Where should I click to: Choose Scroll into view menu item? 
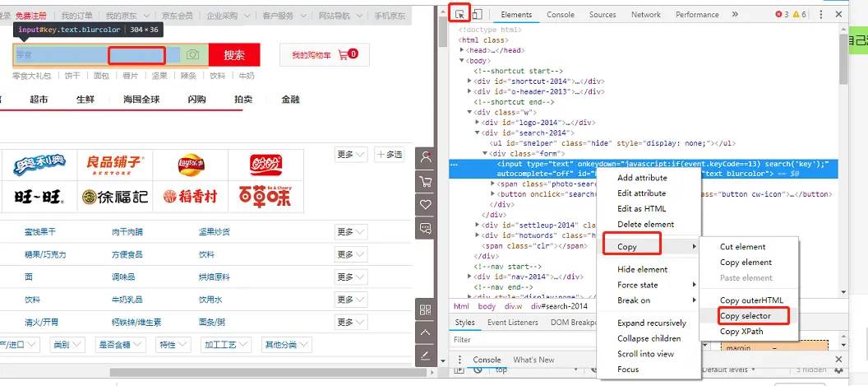click(645, 354)
